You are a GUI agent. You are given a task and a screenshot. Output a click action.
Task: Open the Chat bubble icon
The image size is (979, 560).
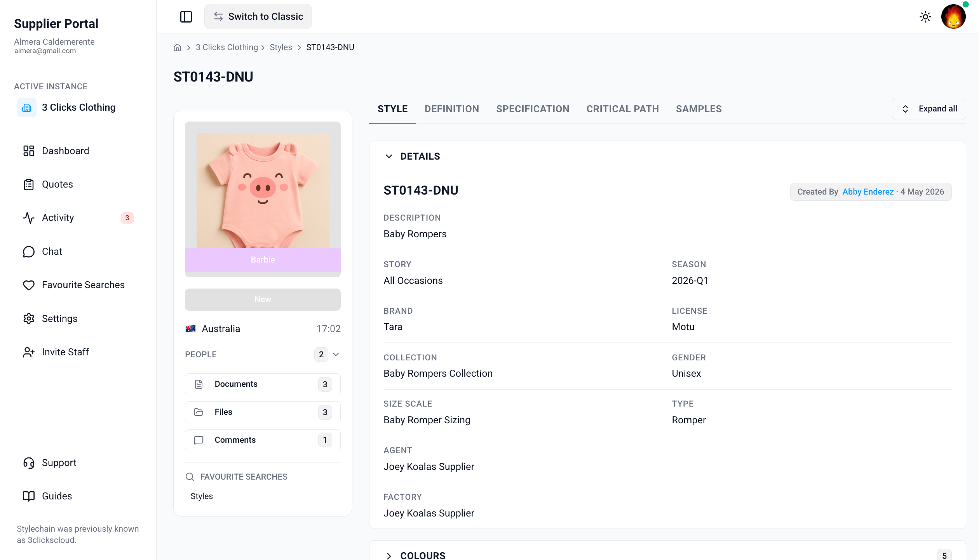pos(29,252)
